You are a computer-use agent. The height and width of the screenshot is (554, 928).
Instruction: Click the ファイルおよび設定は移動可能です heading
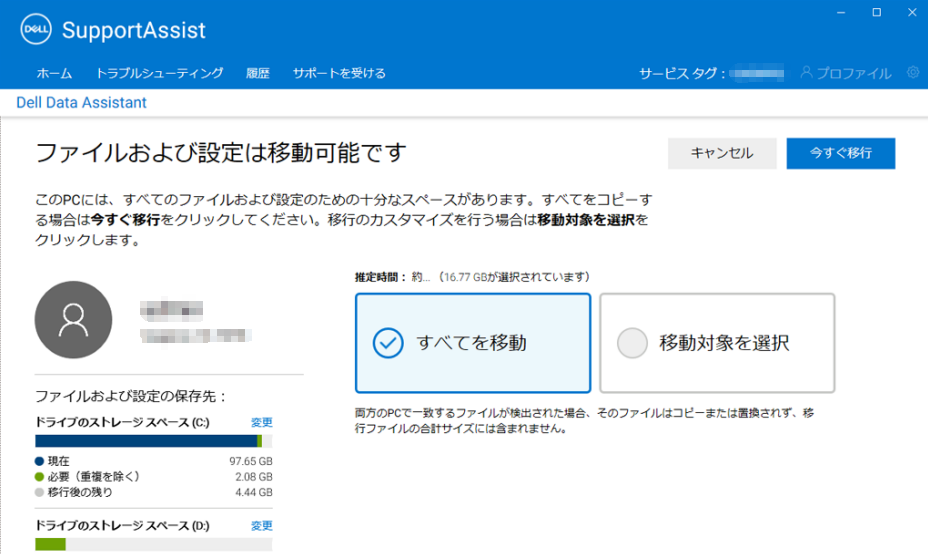[x=221, y=153]
